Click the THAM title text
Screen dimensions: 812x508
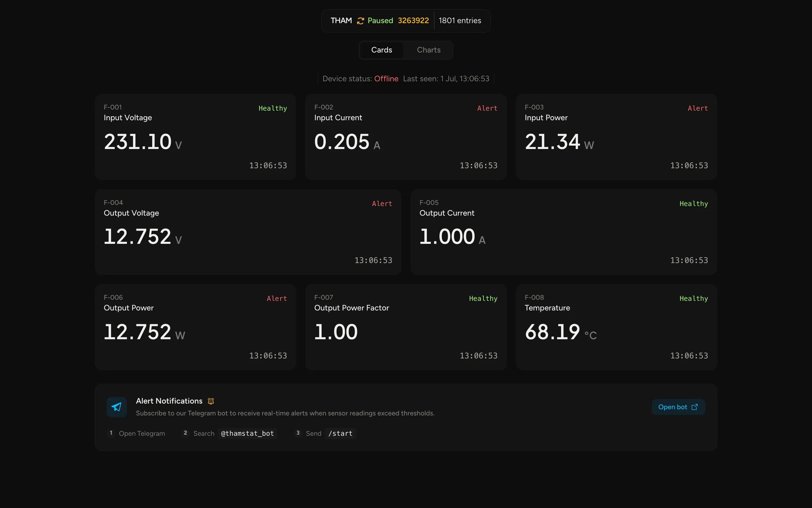[341, 21]
